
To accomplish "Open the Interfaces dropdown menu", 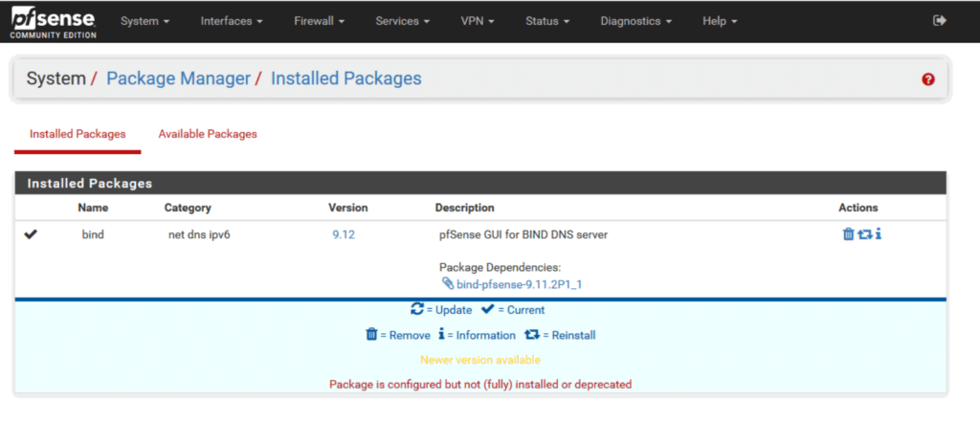I will tap(232, 21).
